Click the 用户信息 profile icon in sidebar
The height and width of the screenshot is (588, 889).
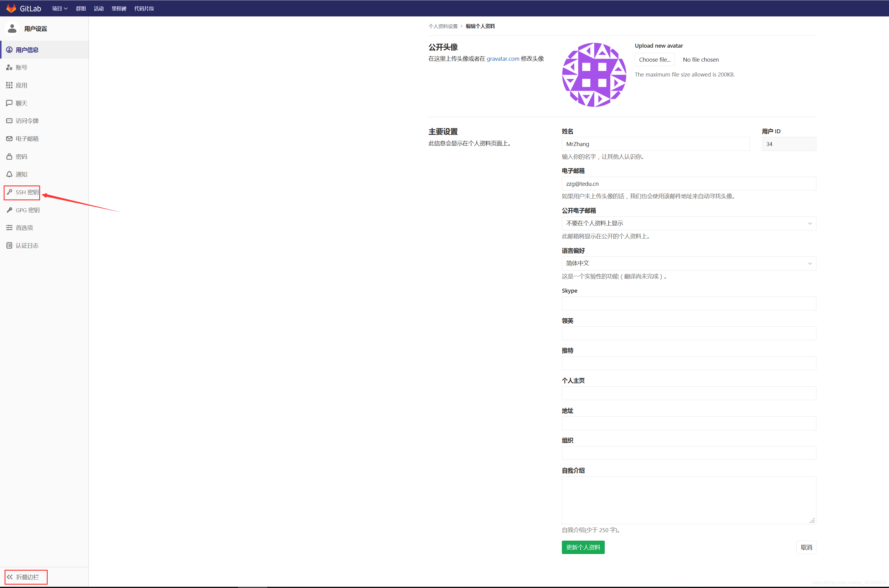point(9,50)
